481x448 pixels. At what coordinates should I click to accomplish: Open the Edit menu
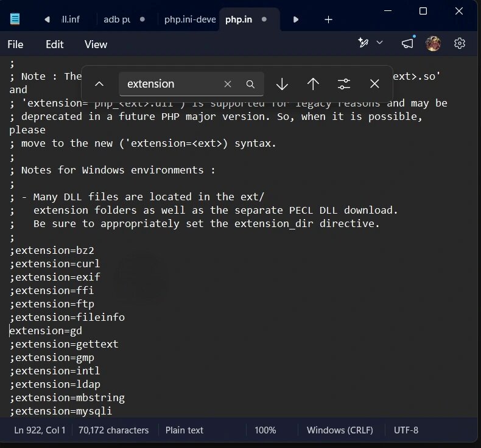[55, 44]
